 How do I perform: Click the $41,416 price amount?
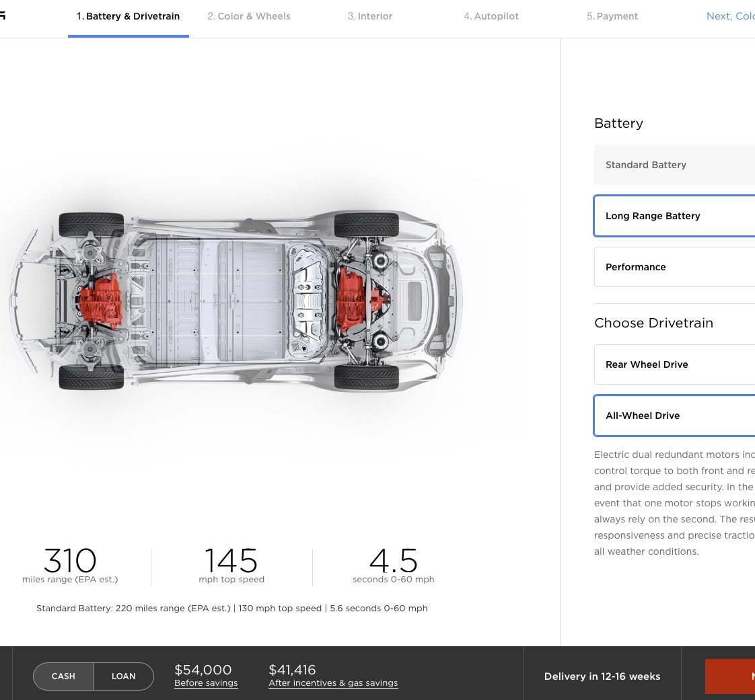tap(292, 669)
